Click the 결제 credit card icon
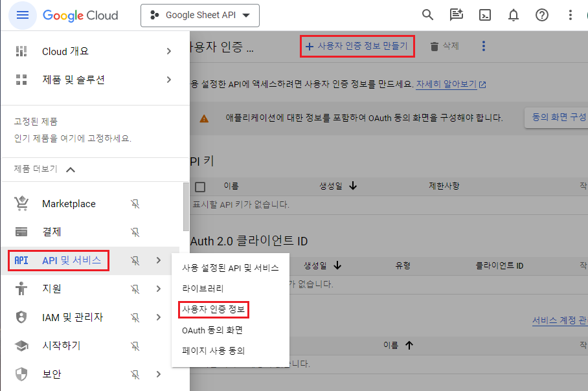This screenshot has height=391, width=588. [21, 232]
